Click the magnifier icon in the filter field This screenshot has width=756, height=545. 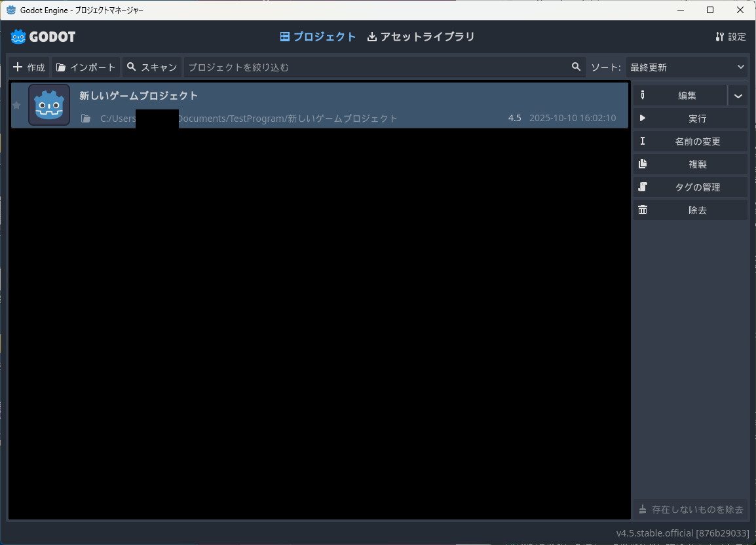coord(576,67)
